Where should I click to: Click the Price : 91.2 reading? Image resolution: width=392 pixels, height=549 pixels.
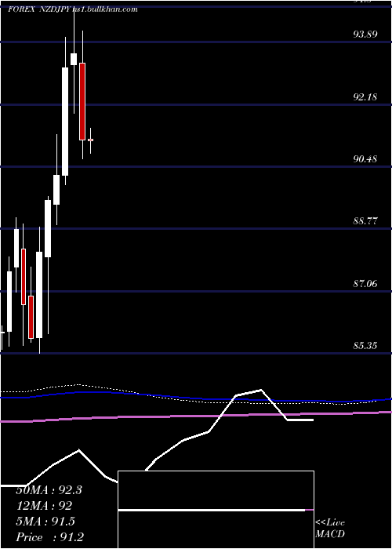point(49,537)
